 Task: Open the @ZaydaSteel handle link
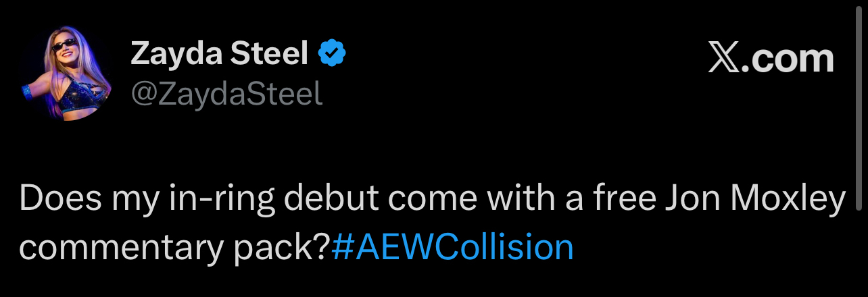226,94
